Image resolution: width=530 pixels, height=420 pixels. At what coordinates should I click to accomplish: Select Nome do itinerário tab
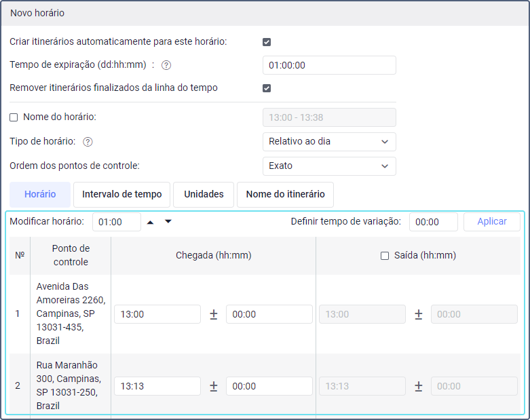(285, 194)
